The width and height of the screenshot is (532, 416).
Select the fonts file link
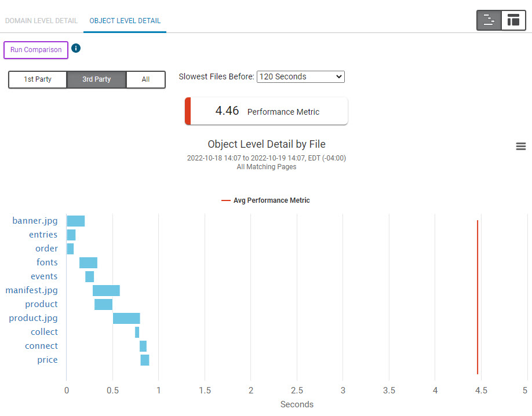coord(47,262)
